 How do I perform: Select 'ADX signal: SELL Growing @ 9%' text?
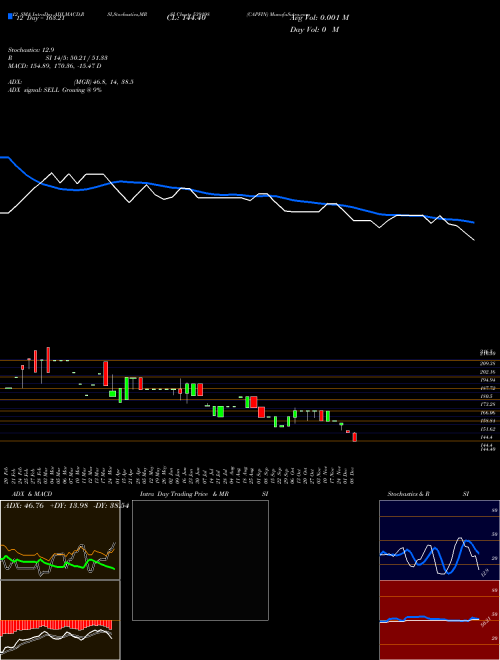click(55, 90)
